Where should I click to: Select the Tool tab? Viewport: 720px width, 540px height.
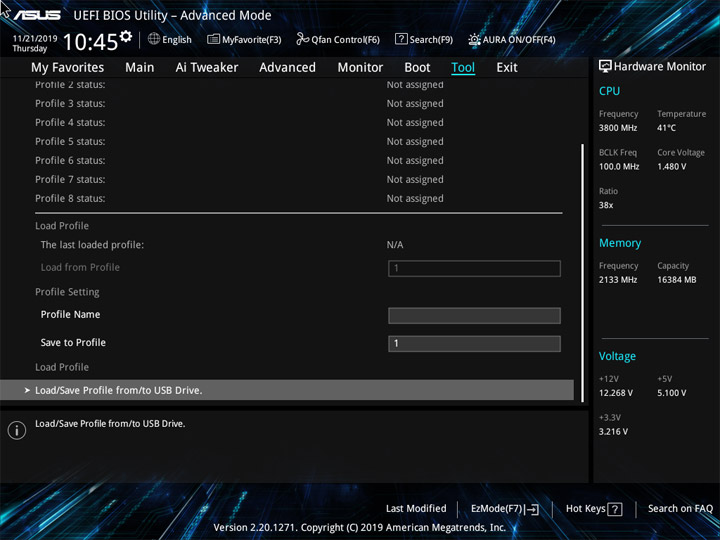tap(463, 68)
